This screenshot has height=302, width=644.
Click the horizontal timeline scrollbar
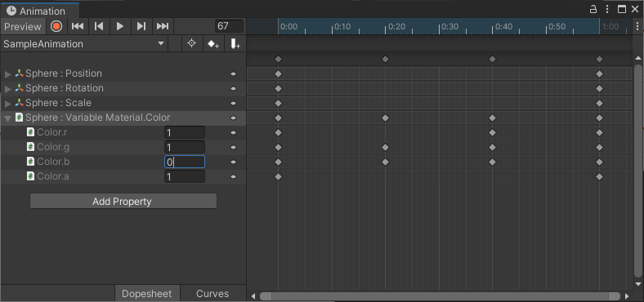440,296
